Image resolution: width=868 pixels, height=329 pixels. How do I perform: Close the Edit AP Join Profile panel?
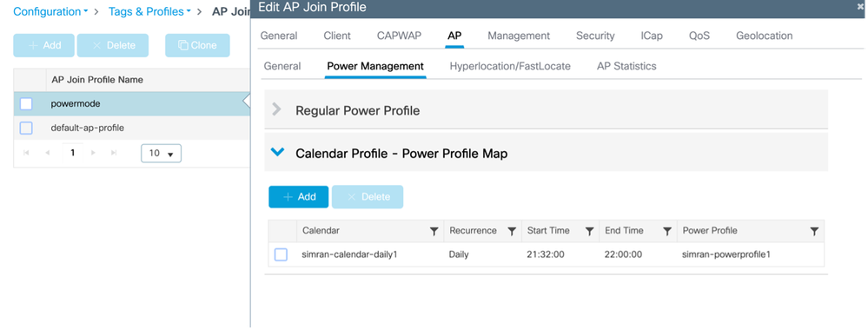[x=860, y=8]
